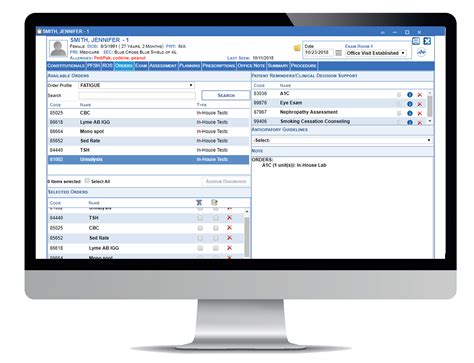The width and height of the screenshot is (474, 363).
Task: Switch to the Exam tab
Action: 141,66
